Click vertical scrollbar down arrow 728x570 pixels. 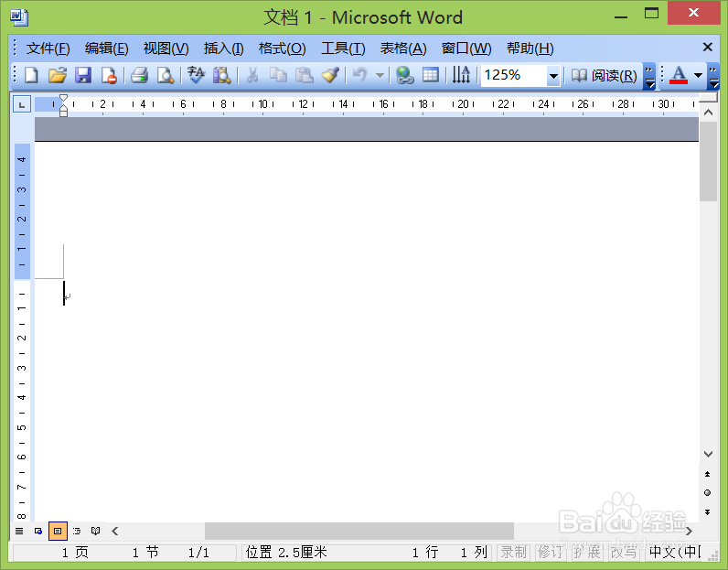click(708, 454)
